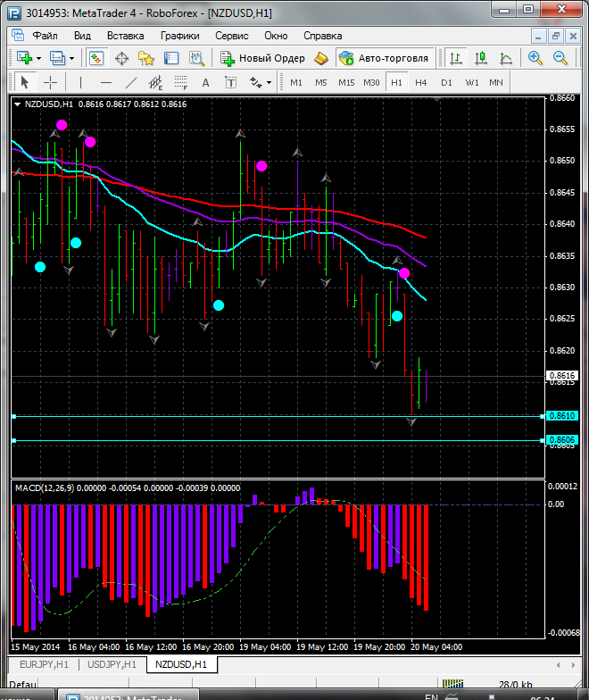The width and height of the screenshot is (589, 700).
Task: Click the Новый Ордер button
Action: click(x=263, y=58)
